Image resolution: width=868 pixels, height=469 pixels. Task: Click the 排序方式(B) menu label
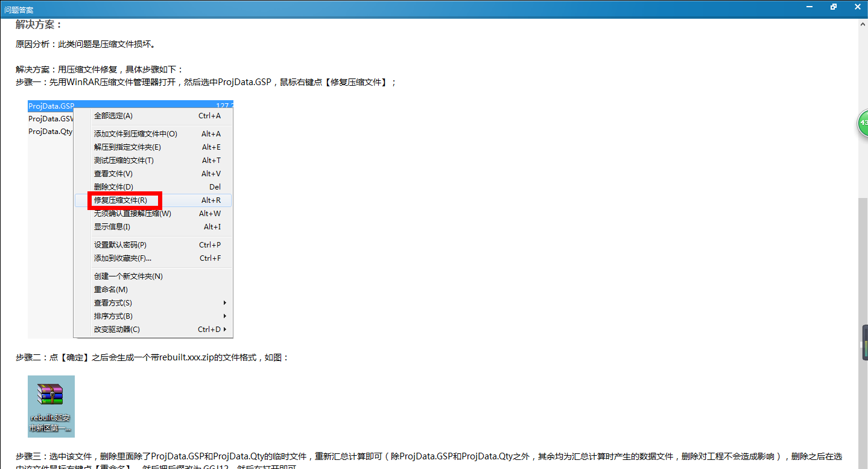pos(113,316)
